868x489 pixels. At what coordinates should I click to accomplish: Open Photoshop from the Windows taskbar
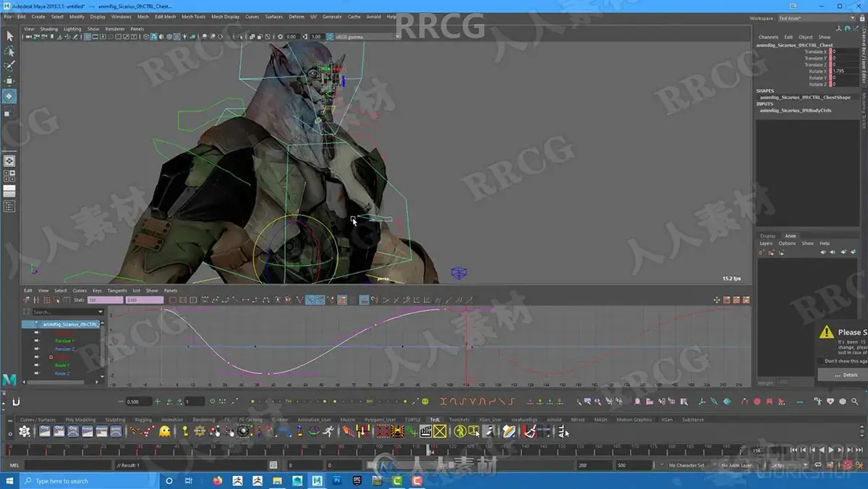point(336,480)
